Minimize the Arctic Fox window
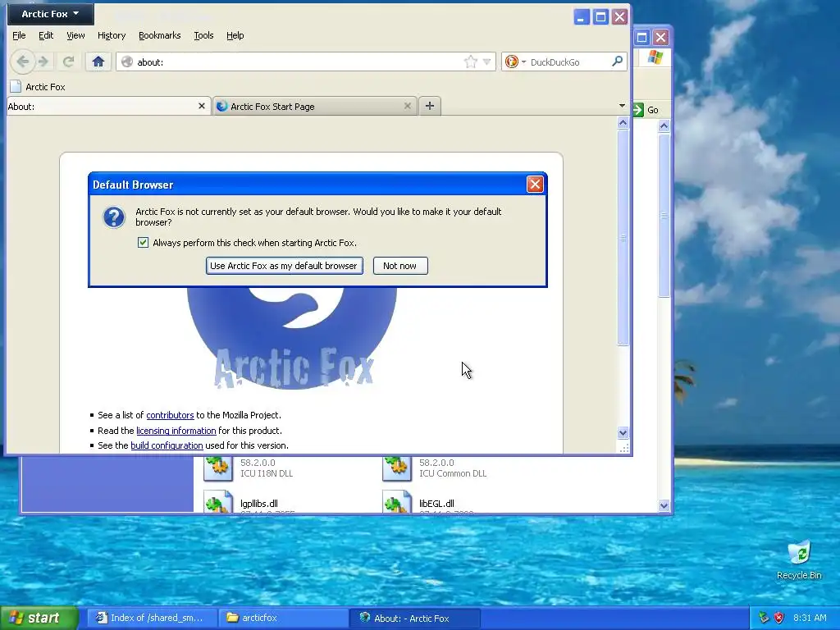 582,16
